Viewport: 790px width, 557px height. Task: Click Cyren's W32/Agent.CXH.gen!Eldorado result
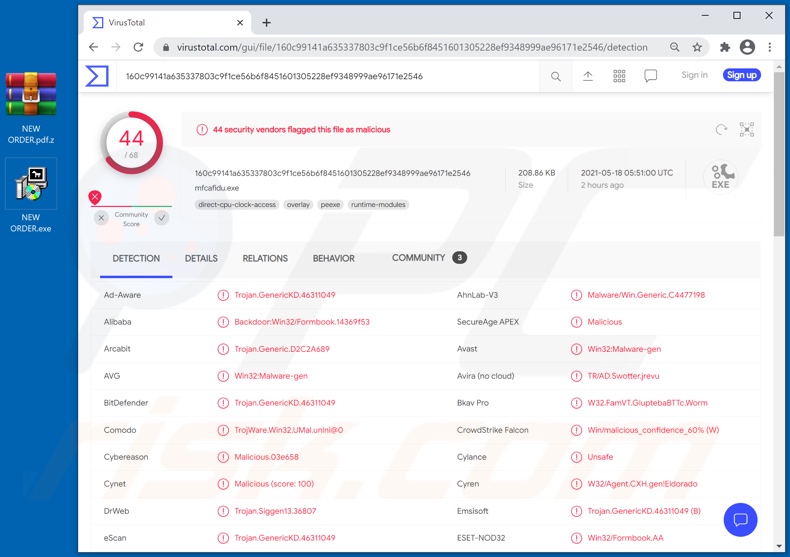tap(642, 484)
